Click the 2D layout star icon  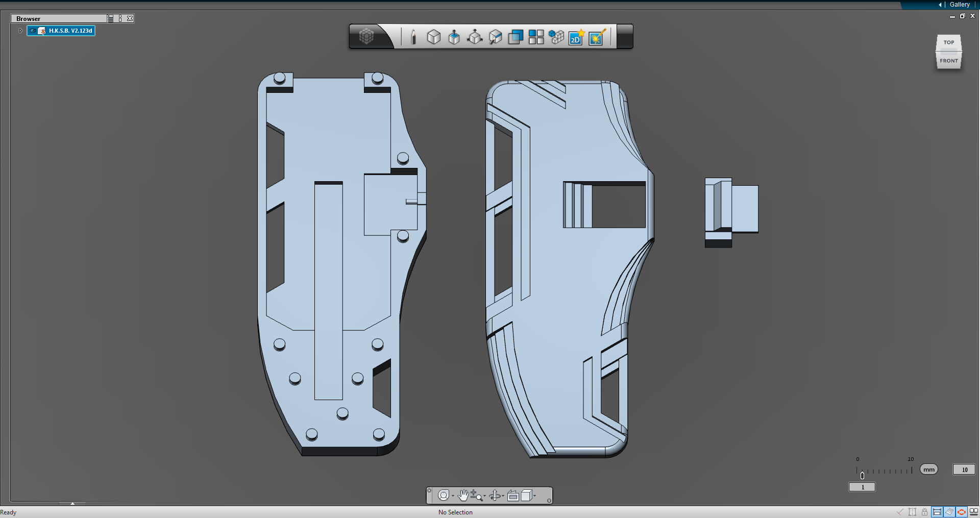(x=577, y=37)
